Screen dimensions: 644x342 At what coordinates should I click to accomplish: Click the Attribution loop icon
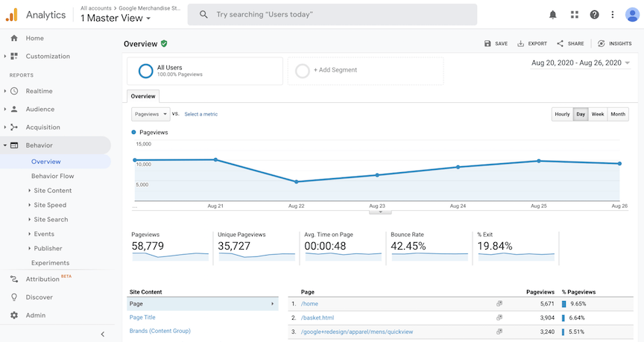pos(14,279)
